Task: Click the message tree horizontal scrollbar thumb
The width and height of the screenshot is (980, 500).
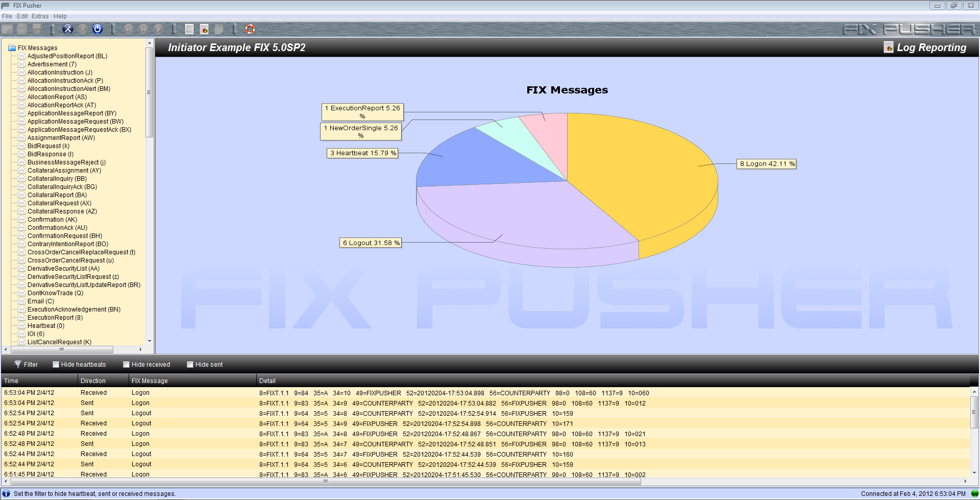Action: pos(62,350)
